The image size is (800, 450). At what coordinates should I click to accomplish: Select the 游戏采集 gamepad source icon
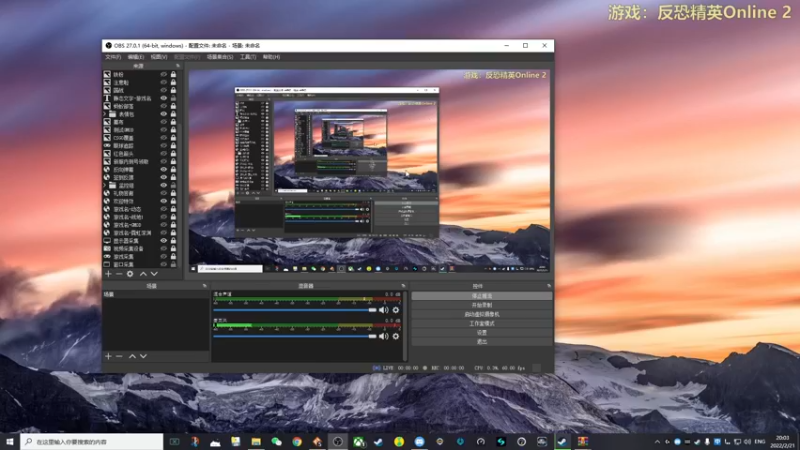[107, 257]
